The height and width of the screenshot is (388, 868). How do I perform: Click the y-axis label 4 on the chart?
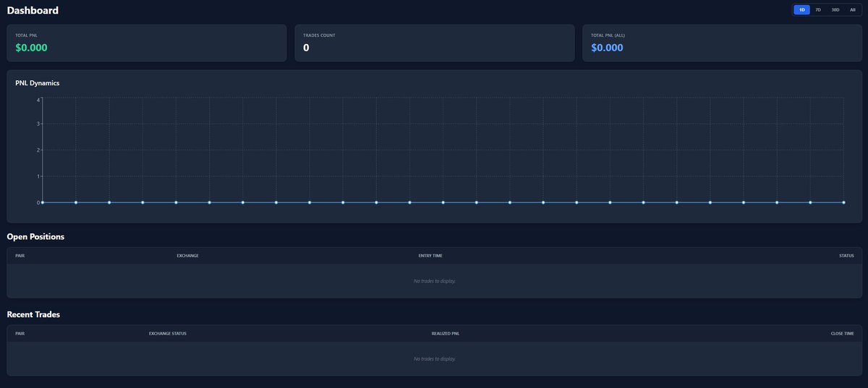[38, 100]
